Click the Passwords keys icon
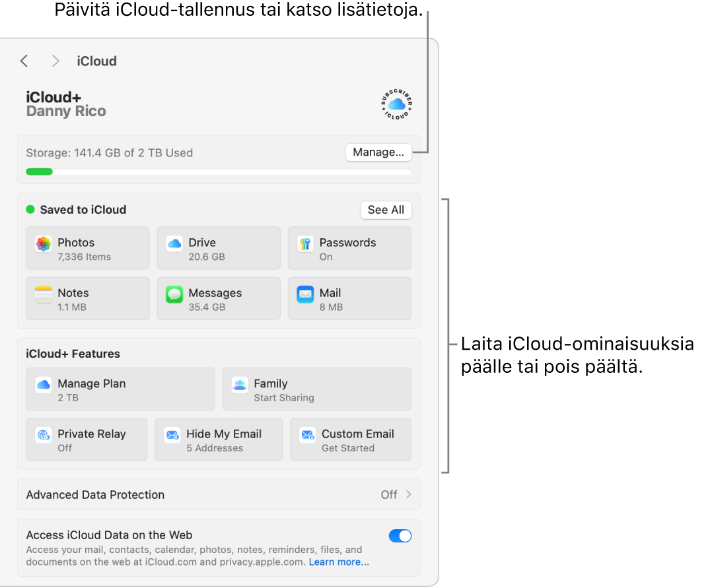This screenshot has width=710, height=588. click(x=305, y=244)
